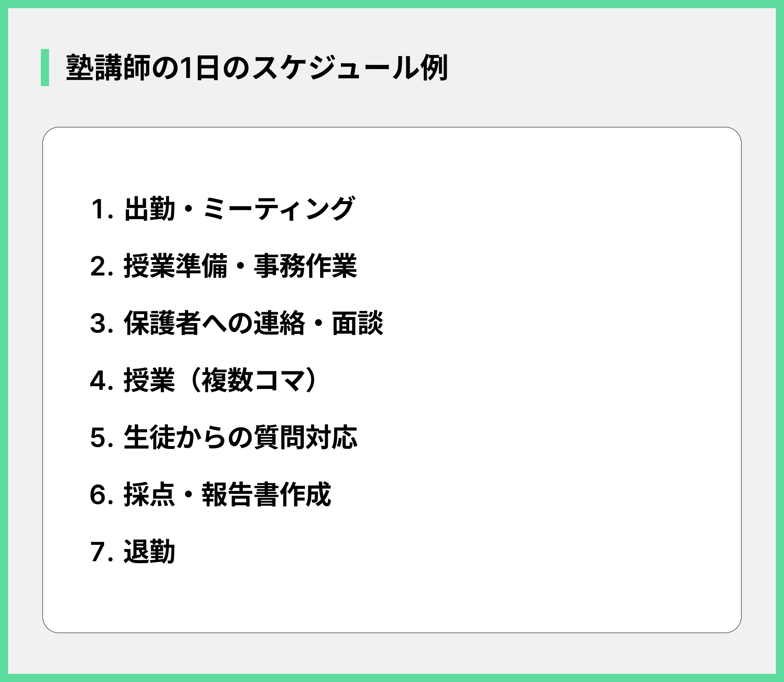784x682 pixels.
Task: Select list item 保護者への連絡・面談
Action: click(253, 323)
